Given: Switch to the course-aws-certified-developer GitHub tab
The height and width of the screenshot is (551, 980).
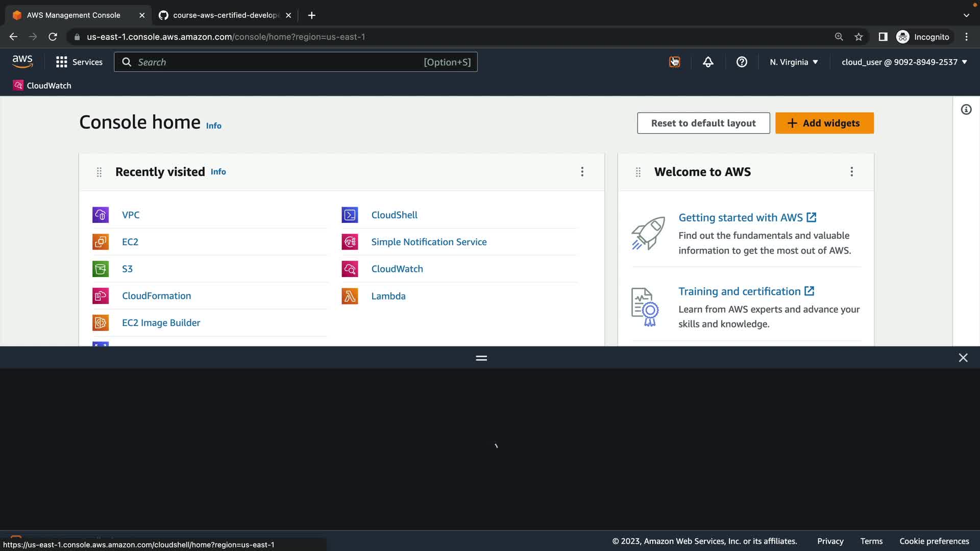Looking at the screenshot, I should (225, 15).
